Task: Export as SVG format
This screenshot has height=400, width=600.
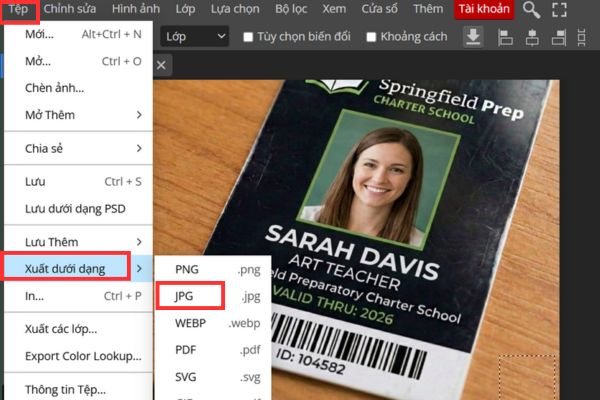Action: coord(213,377)
